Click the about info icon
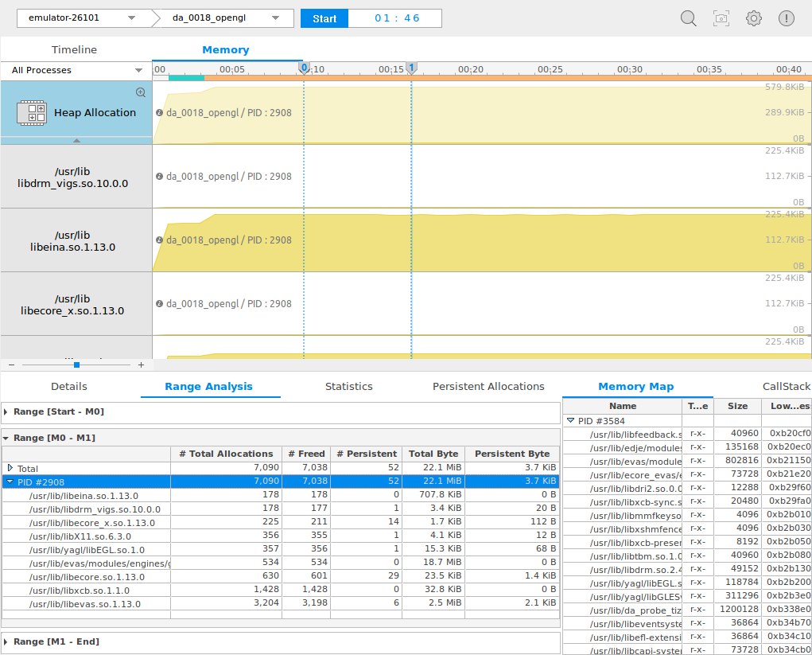The width and height of the screenshot is (812, 655). [787, 18]
